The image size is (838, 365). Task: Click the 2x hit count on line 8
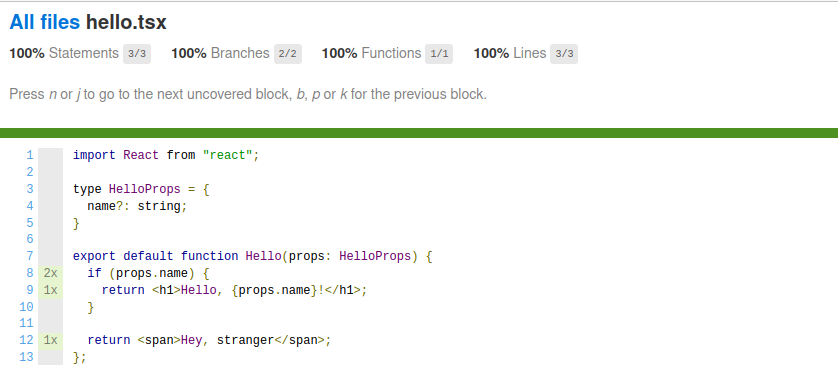point(51,273)
